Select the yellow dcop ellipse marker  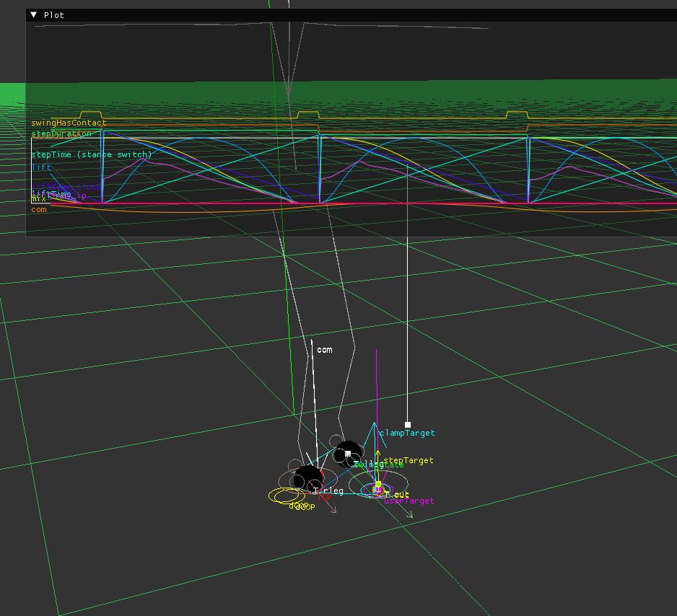point(286,496)
